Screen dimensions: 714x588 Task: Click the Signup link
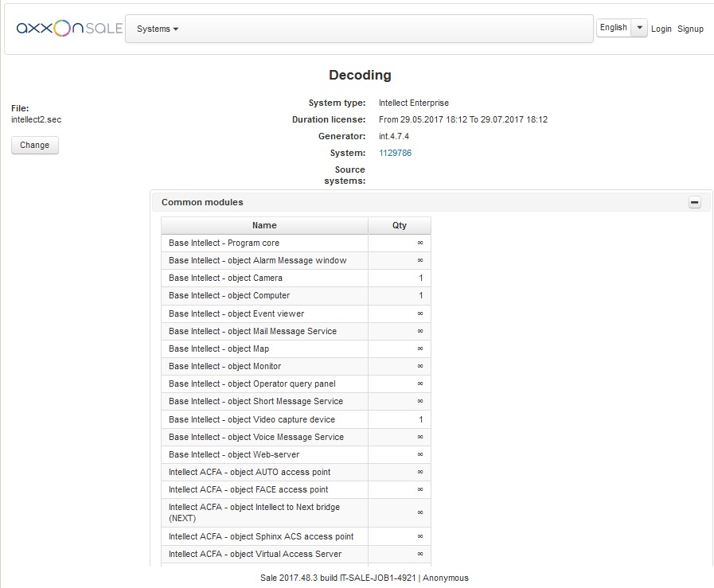(x=690, y=29)
